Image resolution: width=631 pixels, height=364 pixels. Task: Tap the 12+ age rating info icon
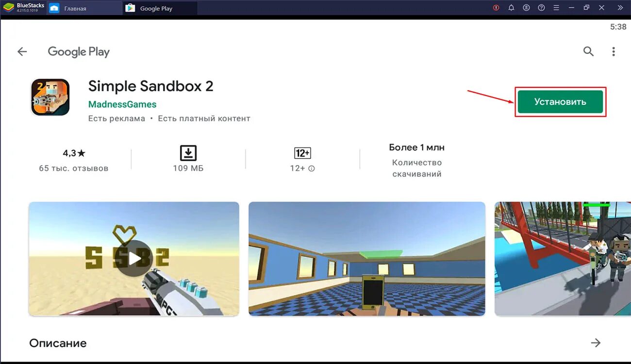(311, 168)
